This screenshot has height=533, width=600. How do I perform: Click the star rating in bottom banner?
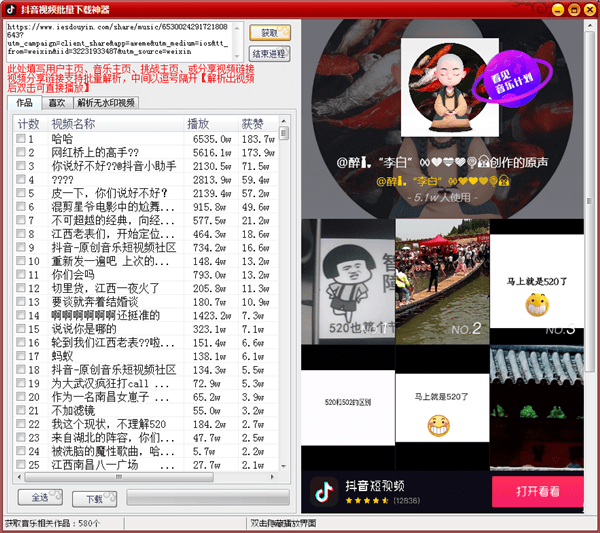pyautogui.click(x=367, y=500)
